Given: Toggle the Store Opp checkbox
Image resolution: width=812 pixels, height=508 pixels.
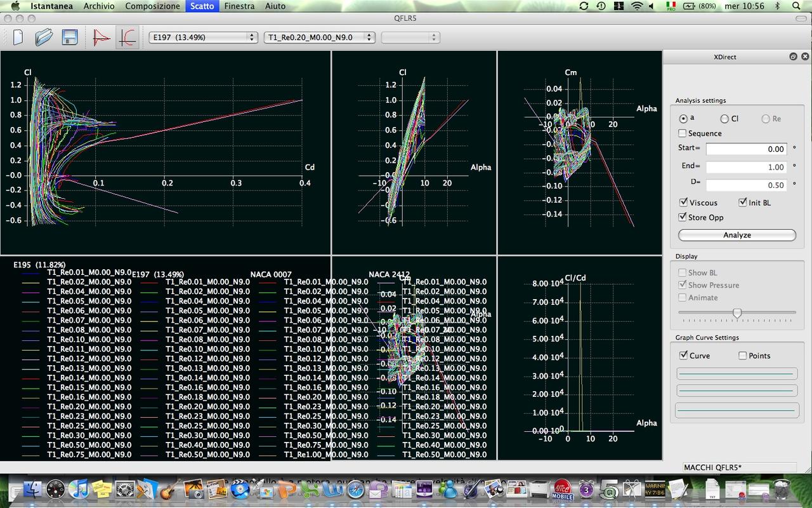Looking at the screenshot, I should tap(683, 217).
